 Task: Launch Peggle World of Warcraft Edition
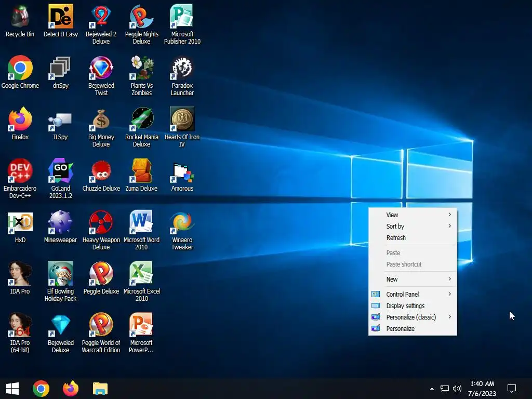point(101,333)
